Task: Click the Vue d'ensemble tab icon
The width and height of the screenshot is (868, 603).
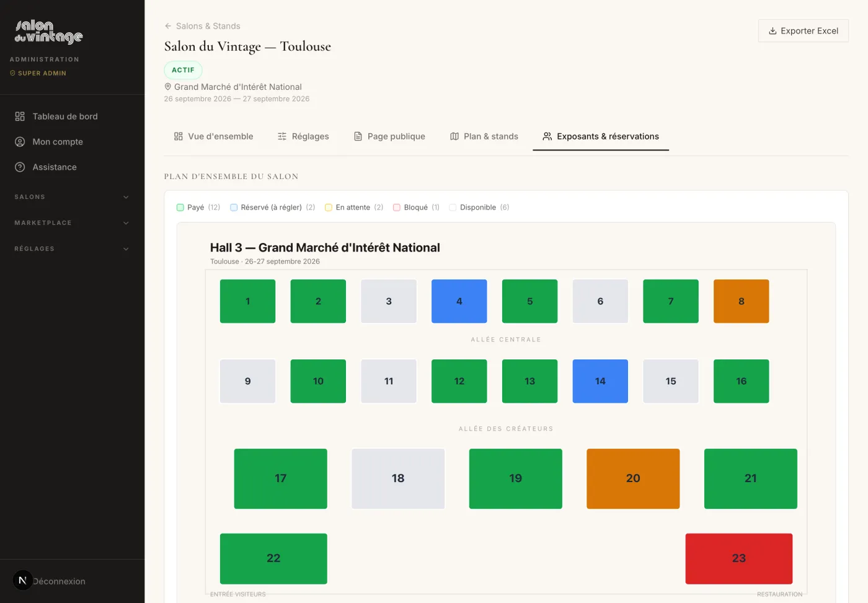Action: pyautogui.click(x=179, y=136)
